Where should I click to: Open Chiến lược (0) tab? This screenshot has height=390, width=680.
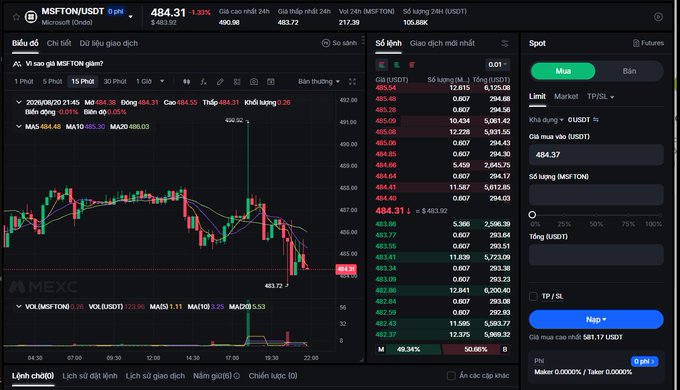[273, 376]
